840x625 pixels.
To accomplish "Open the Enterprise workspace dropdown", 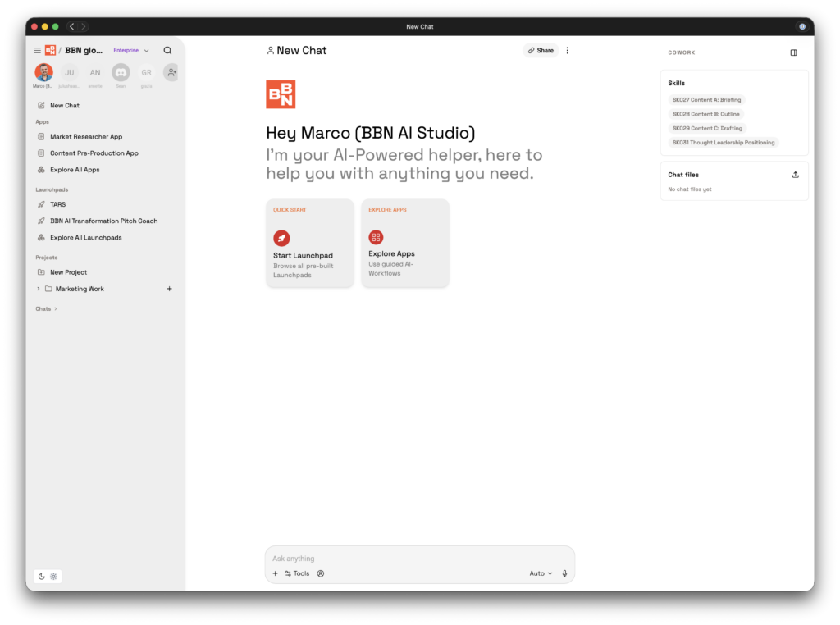I will pos(131,50).
